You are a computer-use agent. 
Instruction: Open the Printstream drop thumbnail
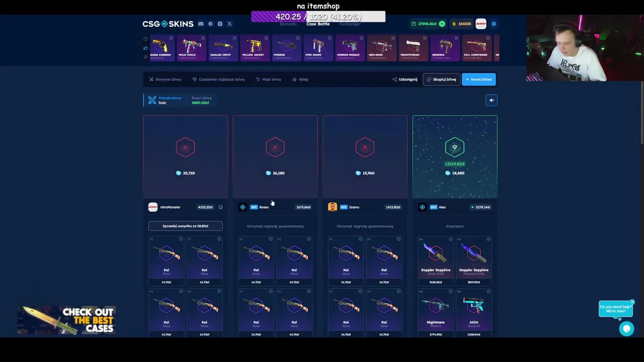[x=413, y=48]
